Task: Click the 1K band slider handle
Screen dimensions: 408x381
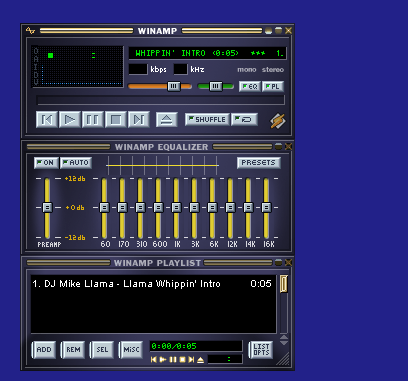Action: [x=176, y=208]
